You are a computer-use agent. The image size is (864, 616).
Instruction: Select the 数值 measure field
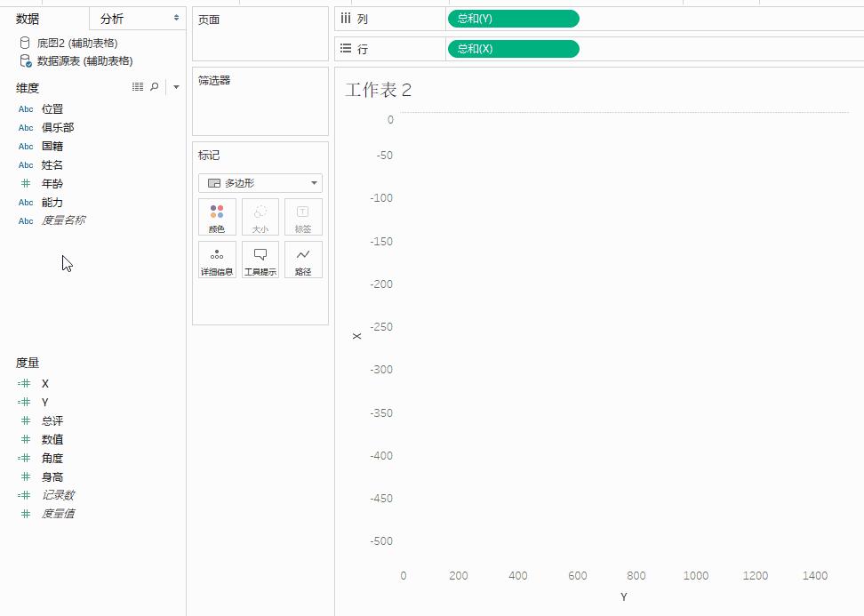coord(52,440)
